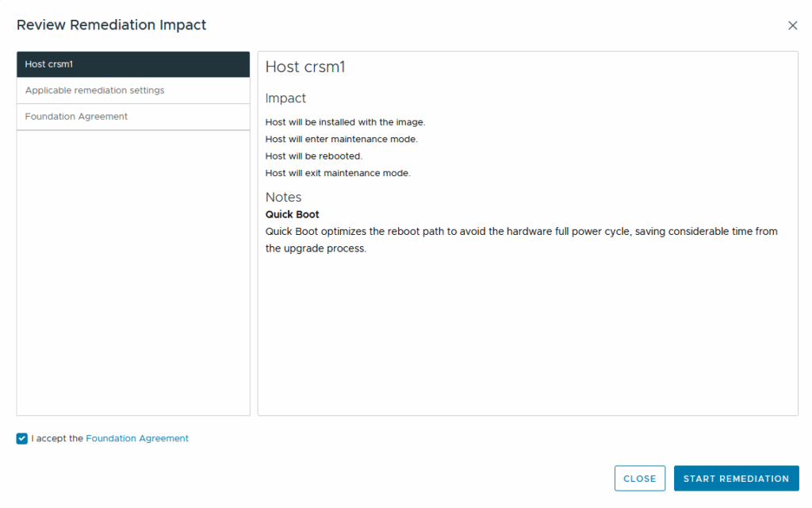This screenshot has height=508, width=812.
Task: Click the 'I accept the' checkbox label text
Action: [57, 438]
